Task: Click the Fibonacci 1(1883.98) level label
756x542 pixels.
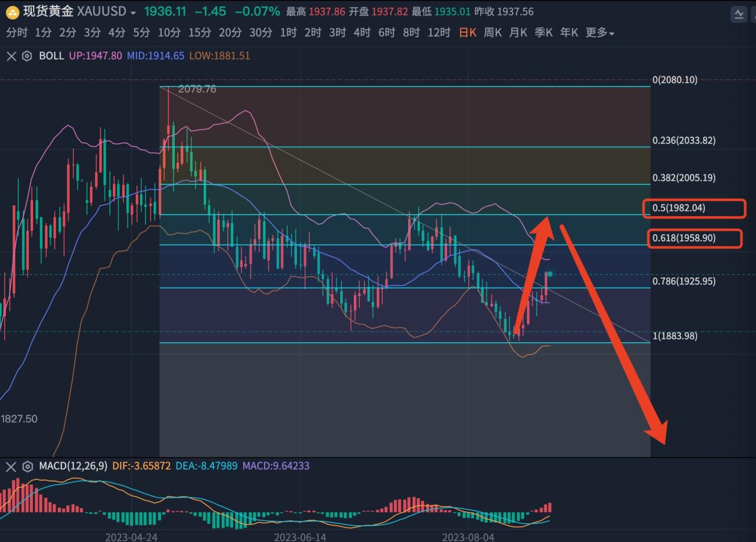Action: click(674, 336)
